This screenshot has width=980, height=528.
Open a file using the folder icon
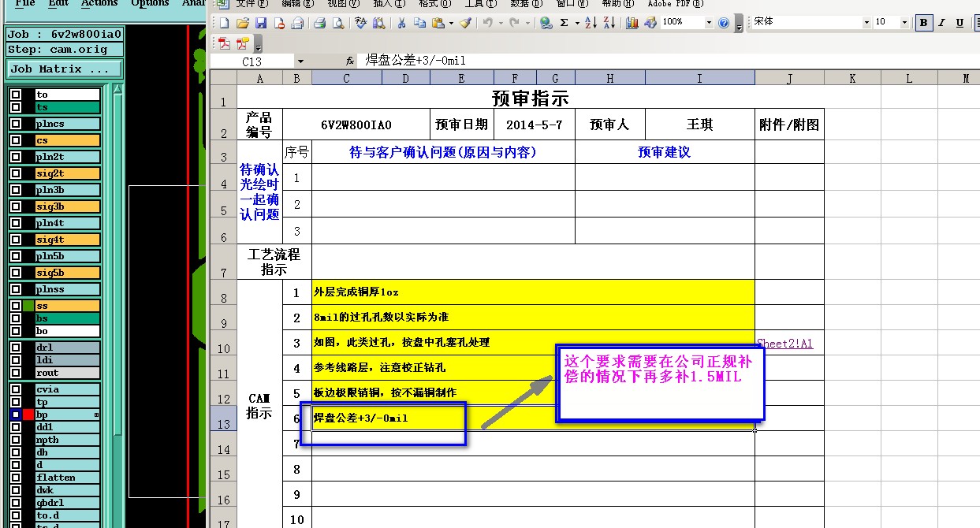click(x=243, y=23)
